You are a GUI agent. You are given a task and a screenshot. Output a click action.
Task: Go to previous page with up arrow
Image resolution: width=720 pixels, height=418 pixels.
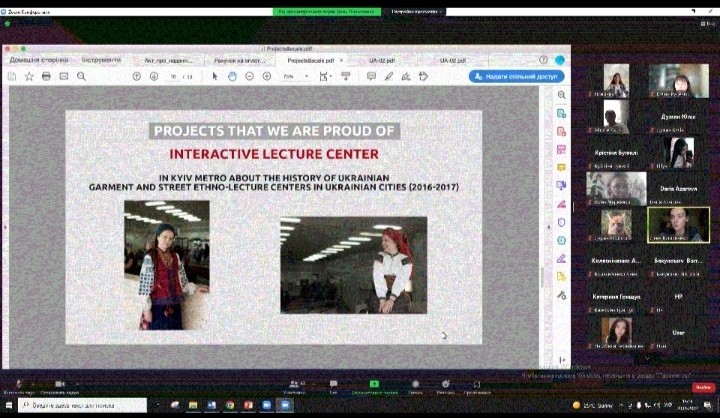tap(137, 76)
